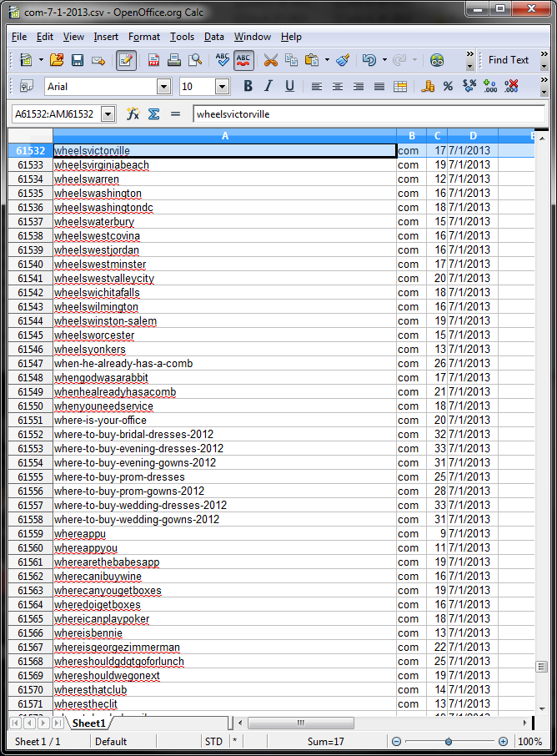
Task: Click the Sum sigma icon
Action: point(153,114)
